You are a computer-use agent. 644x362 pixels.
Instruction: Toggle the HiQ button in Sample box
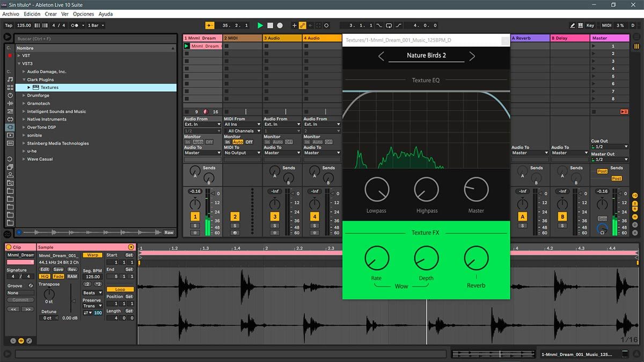coord(45,277)
